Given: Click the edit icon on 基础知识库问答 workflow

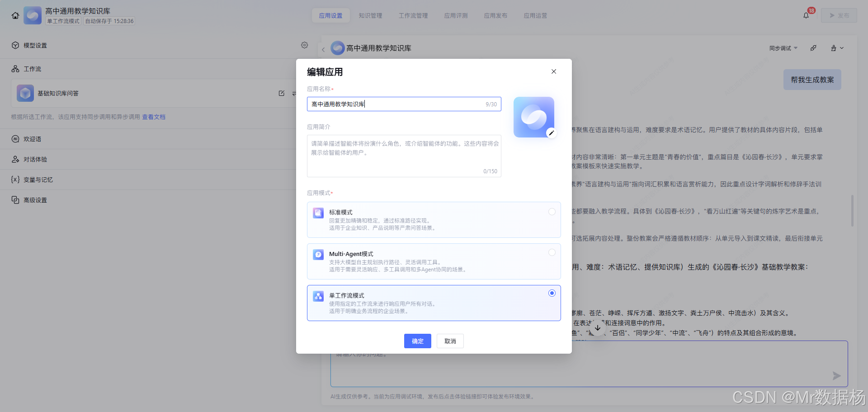Looking at the screenshot, I should point(282,93).
